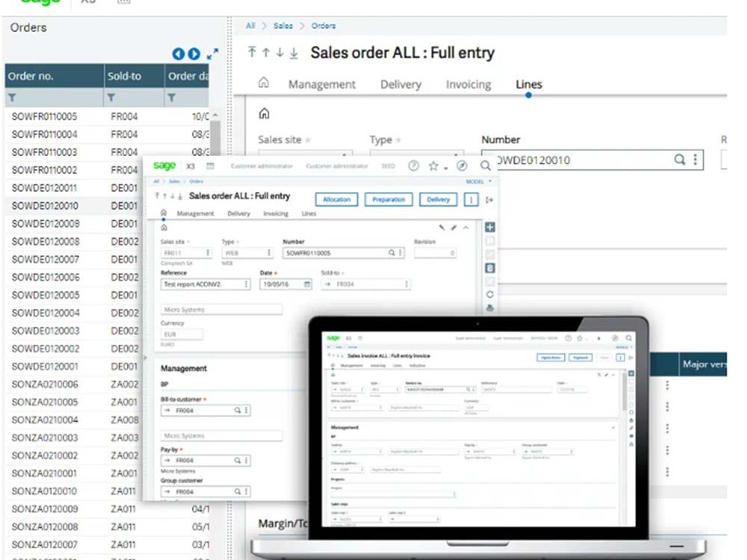Viewport: 747px width, 560px height.
Task: Click Delivery button in floating window
Action: [438, 199]
